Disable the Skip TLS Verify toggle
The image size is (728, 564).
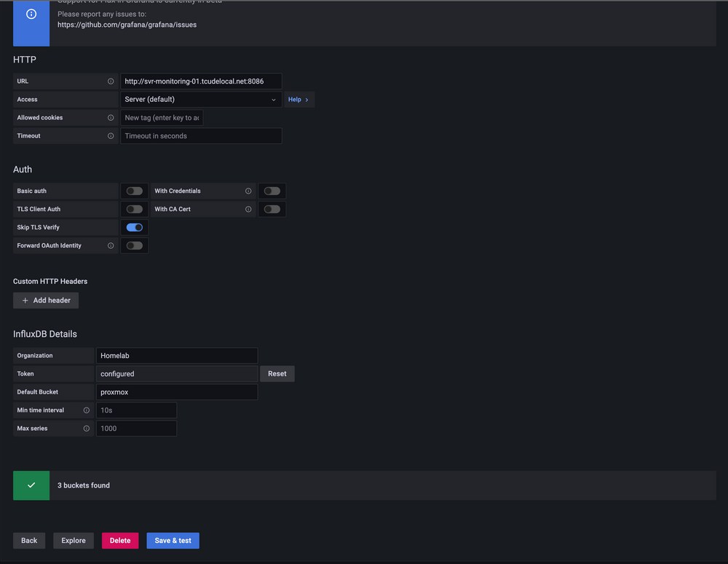(x=134, y=227)
